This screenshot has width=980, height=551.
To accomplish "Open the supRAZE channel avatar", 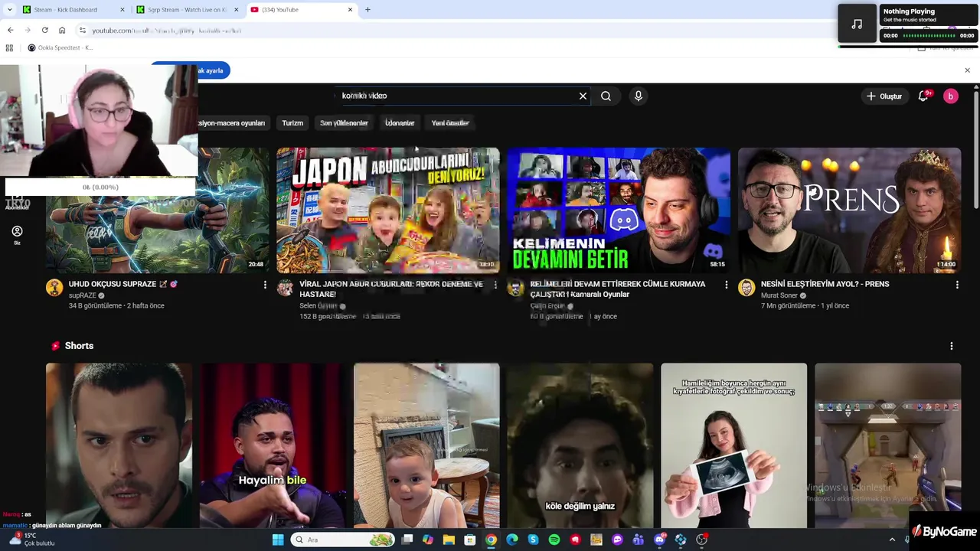I will coord(54,288).
